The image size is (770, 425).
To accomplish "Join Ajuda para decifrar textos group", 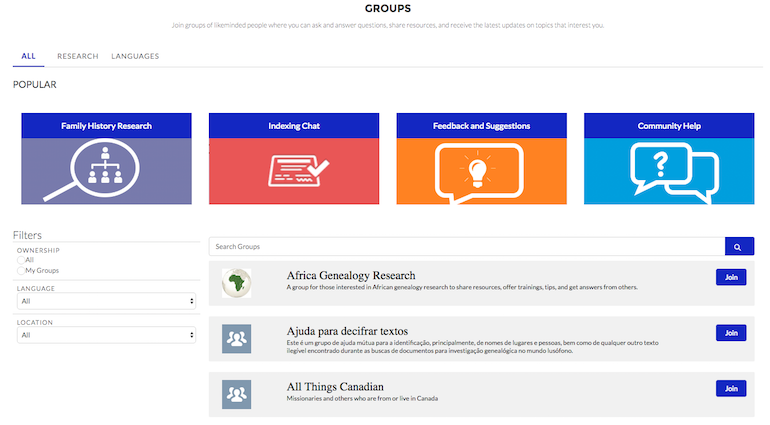I will 731,333.
